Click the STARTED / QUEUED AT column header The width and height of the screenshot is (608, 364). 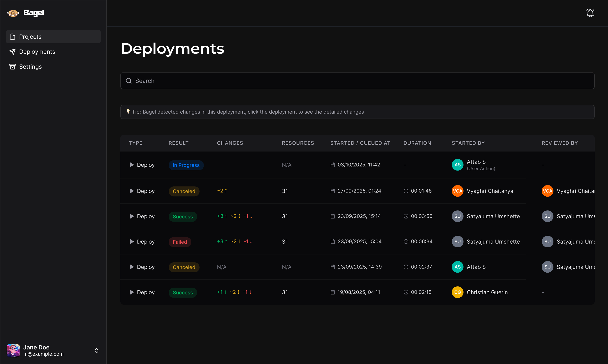click(360, 143)
